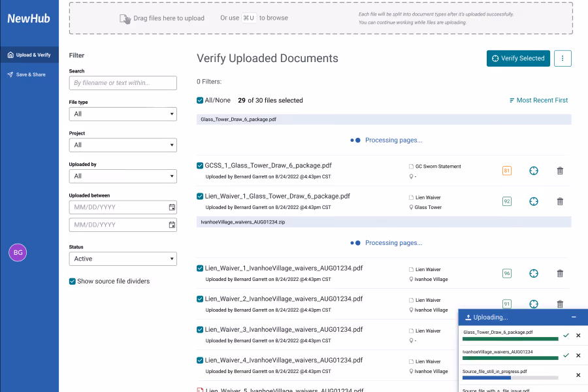The height and width of the screenshot is (392, 588).
Task: Minimize the Uploading panel
Action: pos(574,317)
